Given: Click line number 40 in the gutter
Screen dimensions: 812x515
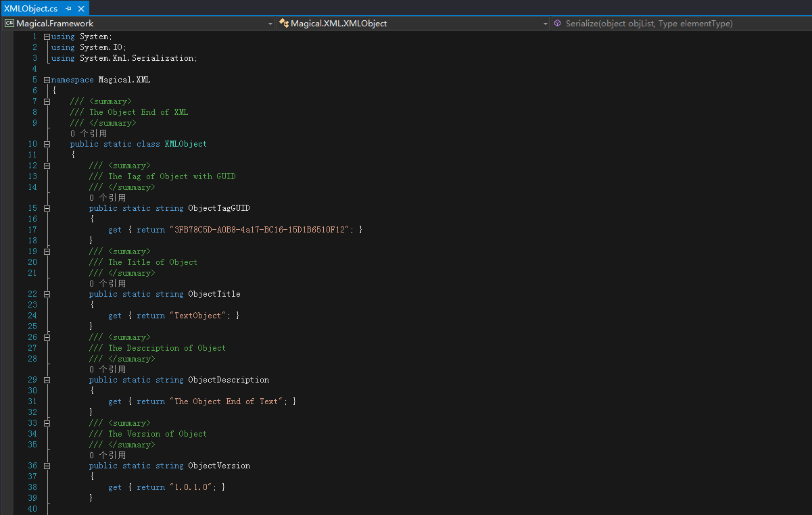Looking at the screenshot, I should pyautogui.click(x=32, y=509).
